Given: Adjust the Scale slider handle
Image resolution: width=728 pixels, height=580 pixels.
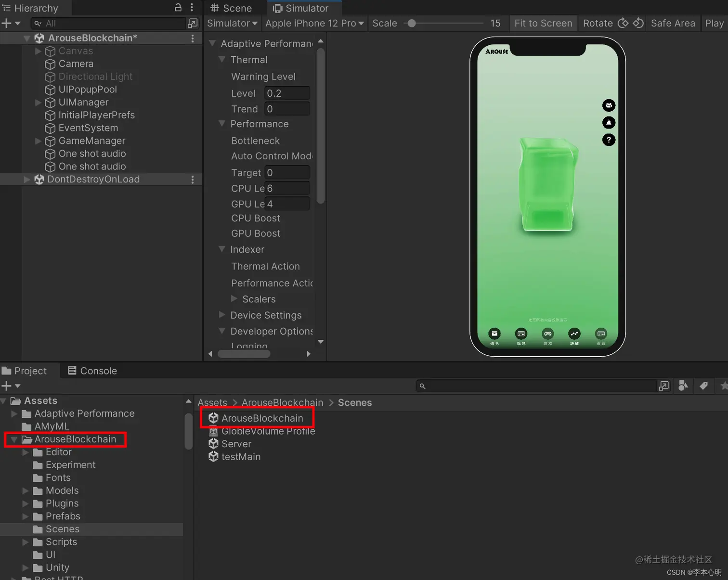Looking at the screenshot, I should click(x=412, y=23).
